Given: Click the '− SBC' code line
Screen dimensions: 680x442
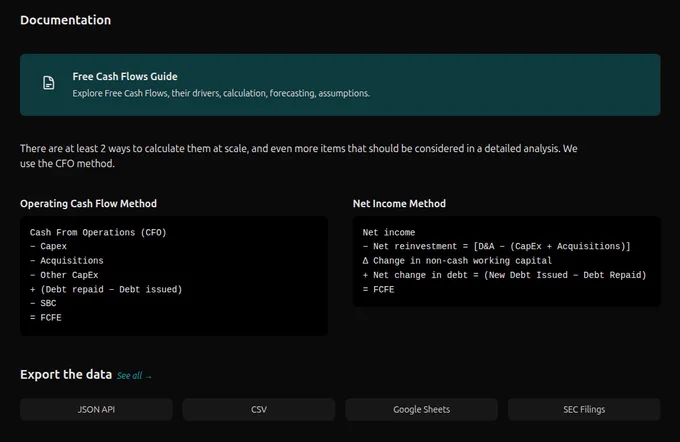Looking at the screenshot, I should click(43, 303).
